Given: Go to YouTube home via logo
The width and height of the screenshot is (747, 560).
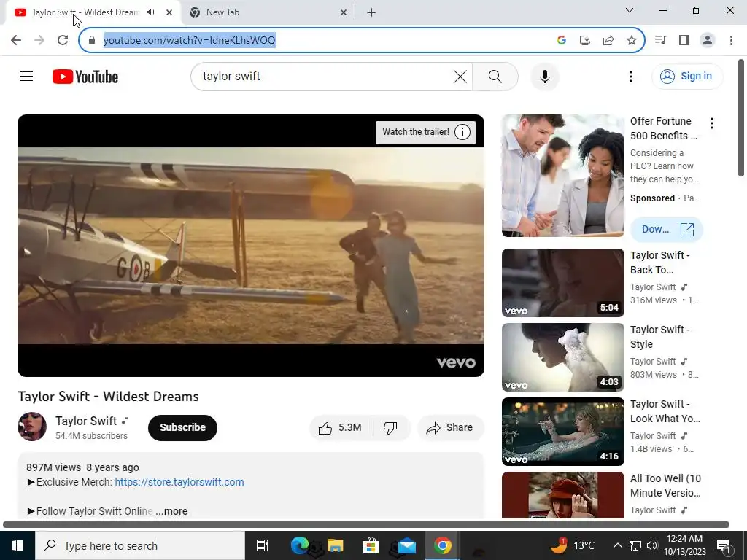Looking at the screenshot, I should tap(85, 77).
